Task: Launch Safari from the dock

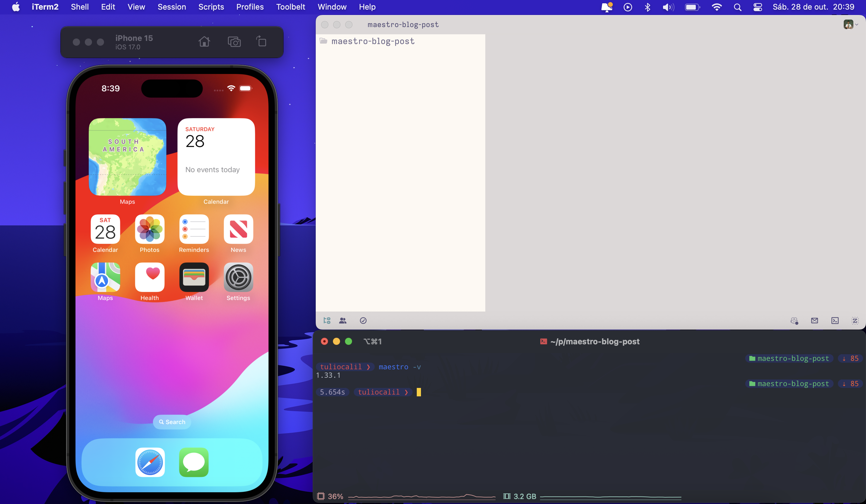Action: point(150,462)
